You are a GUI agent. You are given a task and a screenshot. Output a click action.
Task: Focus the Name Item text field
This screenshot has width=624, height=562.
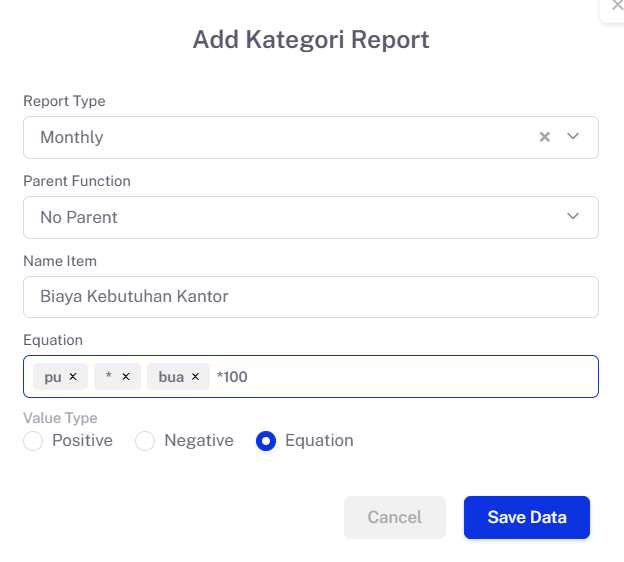tap(310, 297)
